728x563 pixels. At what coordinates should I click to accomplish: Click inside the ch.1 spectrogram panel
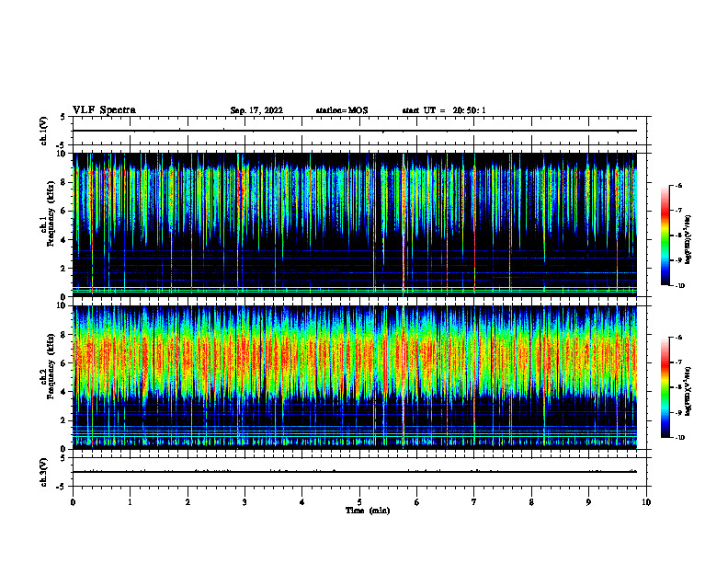355,224
